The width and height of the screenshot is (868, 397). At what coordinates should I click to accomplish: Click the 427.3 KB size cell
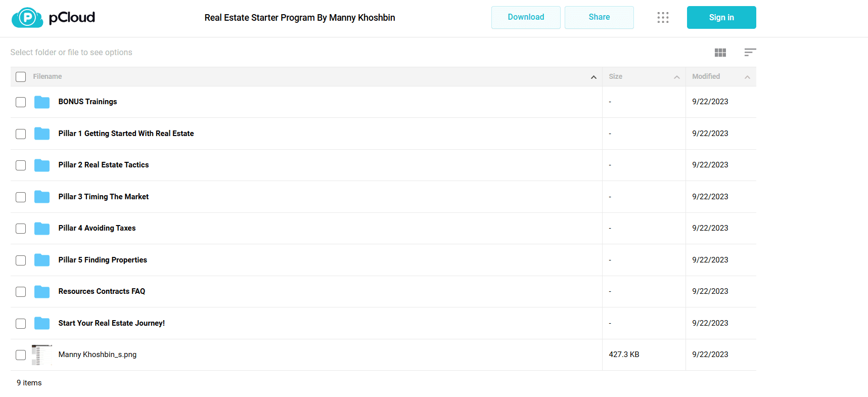[624, 355]
